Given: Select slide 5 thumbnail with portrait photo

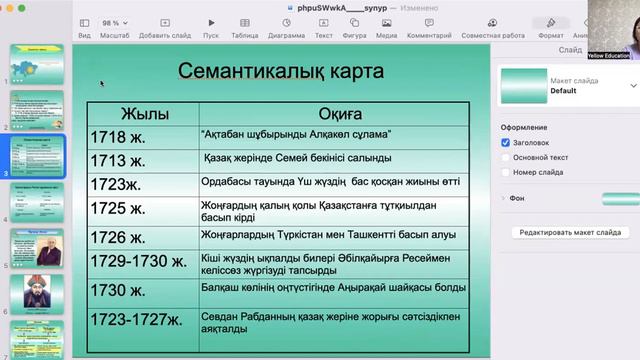Looking at the screenshot, I should click(37, 248).
